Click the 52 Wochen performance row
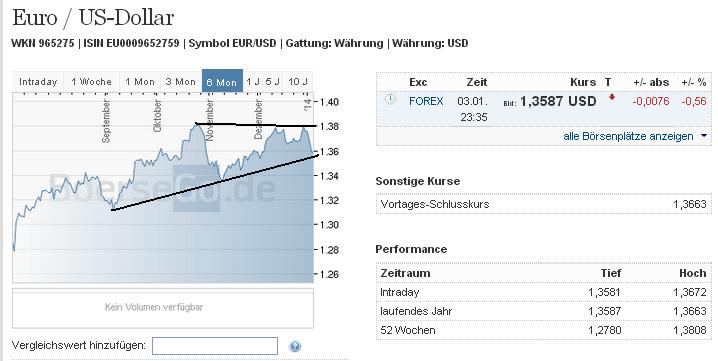718x361 pixels. coord(543,330)
